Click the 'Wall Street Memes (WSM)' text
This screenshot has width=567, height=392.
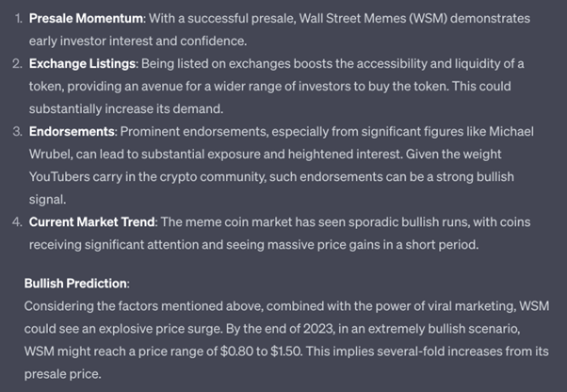pyautogui.click(x=373, y=19)
